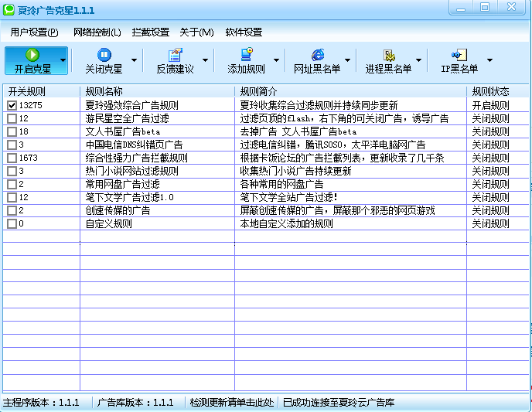Open the dropdown arrow next to 关闭克星
This screenshot has height=412, width=532.
(x=134, y=60)
